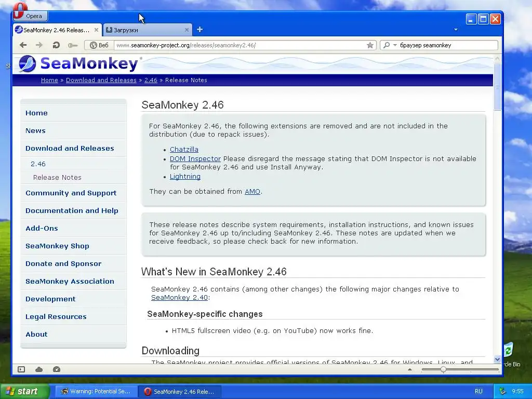
Task: Click the 9:55 taskbar clock
Action: click(x=517, y=392)
